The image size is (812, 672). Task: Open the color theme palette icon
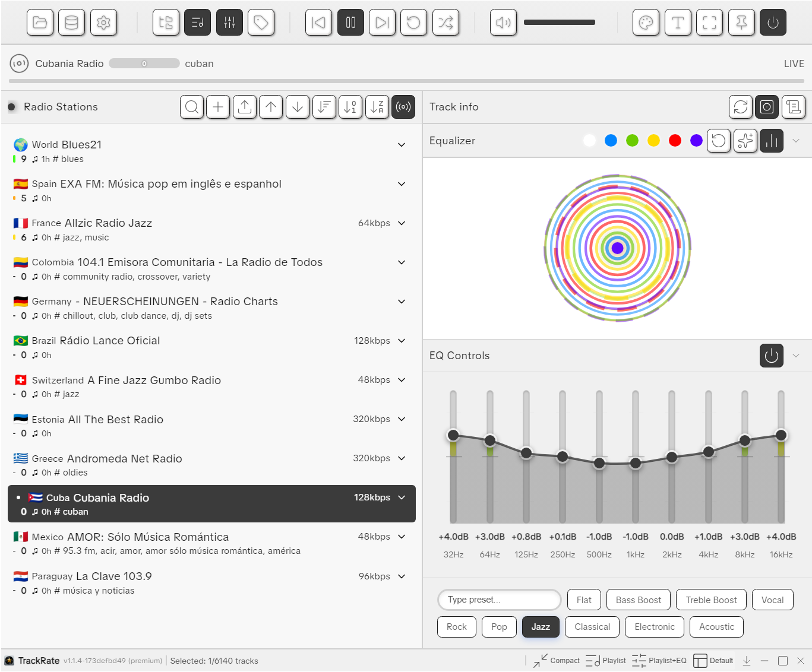coord(646,23)
